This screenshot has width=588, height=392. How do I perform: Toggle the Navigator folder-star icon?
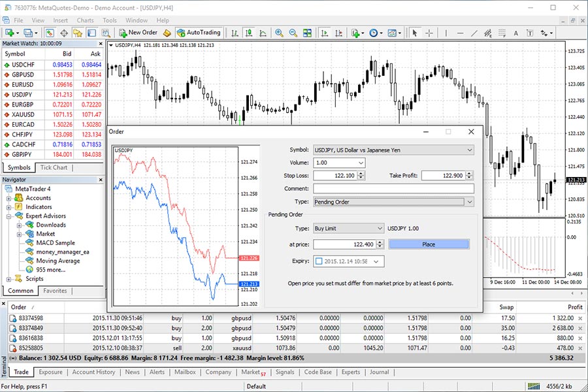coord(78,33)
